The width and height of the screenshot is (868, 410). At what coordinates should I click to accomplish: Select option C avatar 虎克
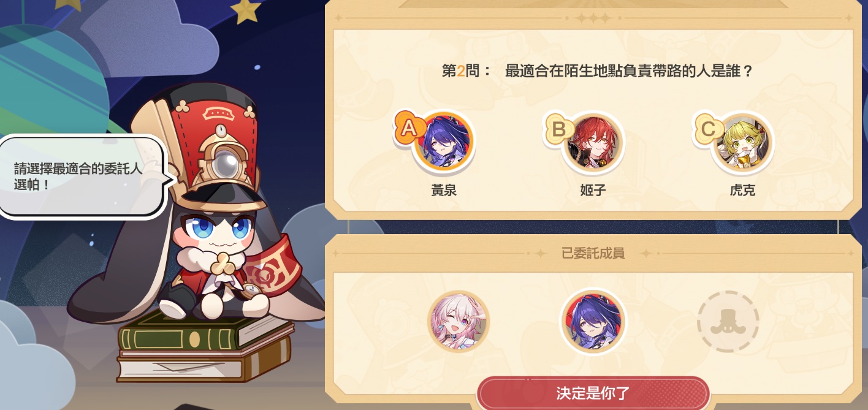coord(742,143)
